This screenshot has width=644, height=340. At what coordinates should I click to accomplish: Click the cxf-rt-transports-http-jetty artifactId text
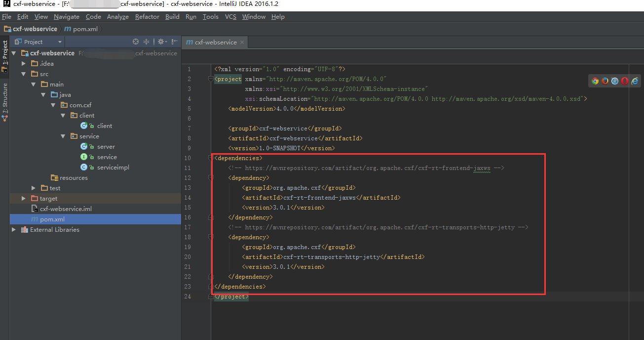point(332,257)
